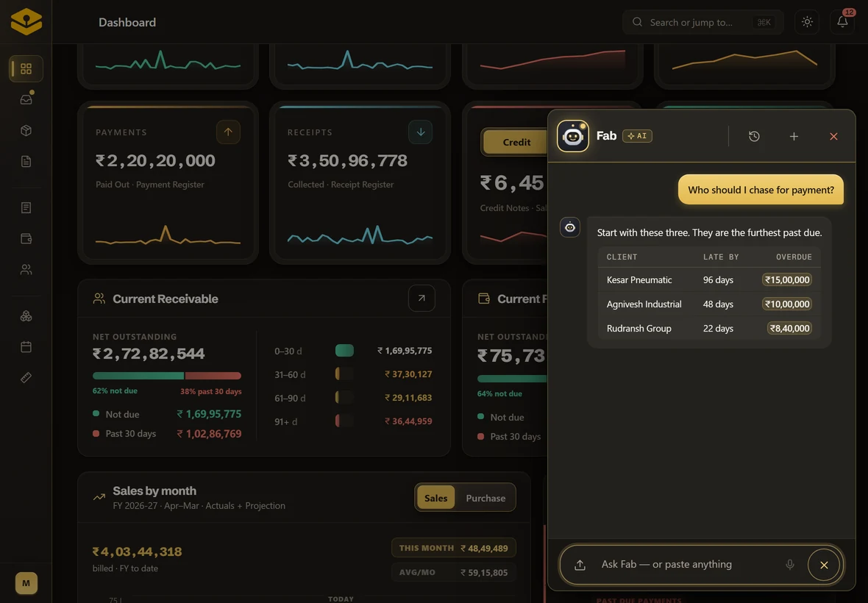The height and width of the screenshot is (603, 868).
Task: Click the green 0–30 d aging bar
Action: coord(344,350)
